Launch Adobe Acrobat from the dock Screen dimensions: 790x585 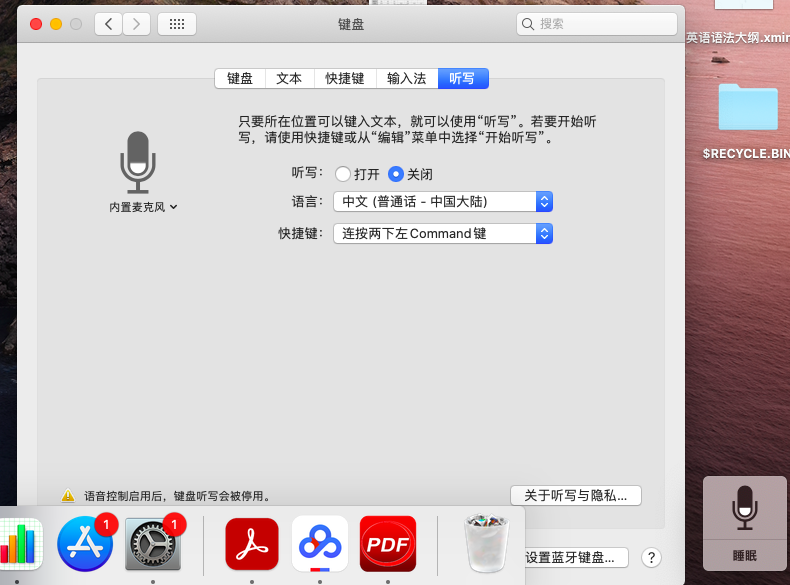pyautogui.click(x=252, y=543)
